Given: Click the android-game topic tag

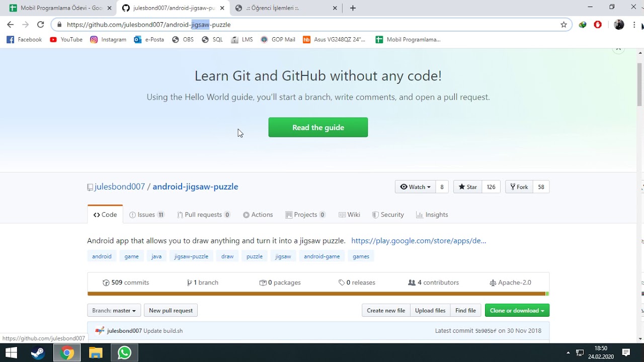Looking at the screenshot, I should pos(322,256).
